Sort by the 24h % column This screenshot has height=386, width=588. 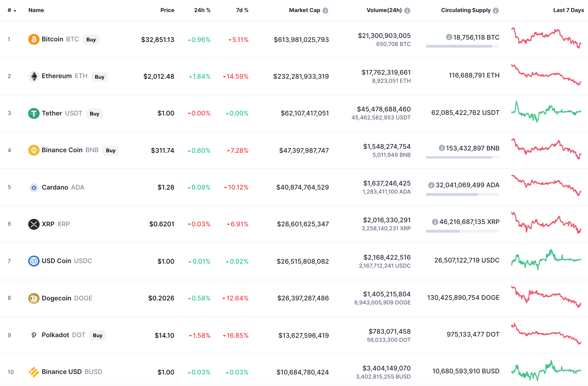click(x=202, y=10)
